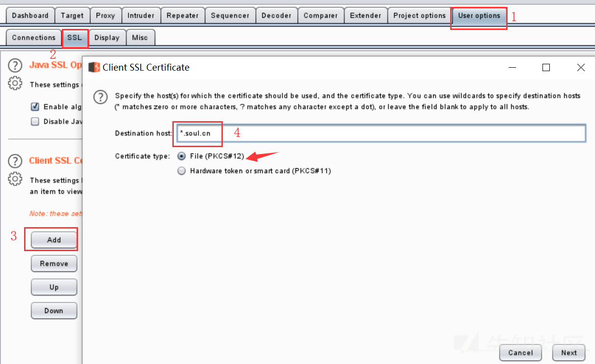Open the Misc sub-tab
Screen dimensions: 595x364
point(140,38)
